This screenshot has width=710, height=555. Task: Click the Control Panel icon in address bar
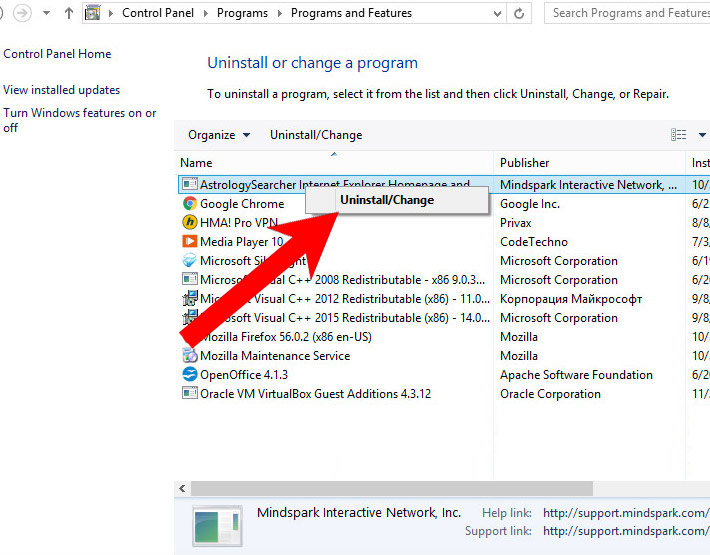tap(92, 13)
